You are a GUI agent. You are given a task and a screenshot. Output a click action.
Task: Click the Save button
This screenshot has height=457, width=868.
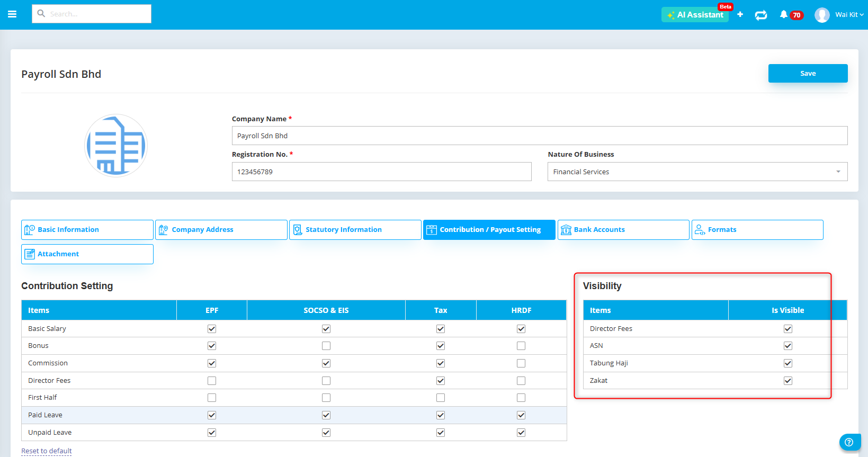click(808, 73)
